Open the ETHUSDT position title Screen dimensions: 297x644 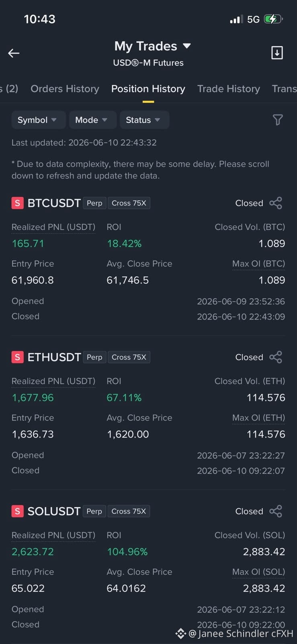54,357
